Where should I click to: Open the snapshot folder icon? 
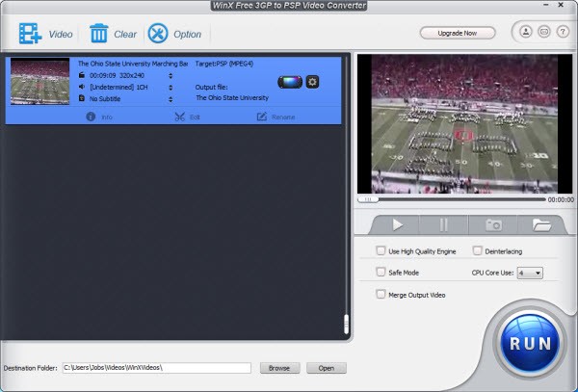pyautogui.click(x=541, y=224)
